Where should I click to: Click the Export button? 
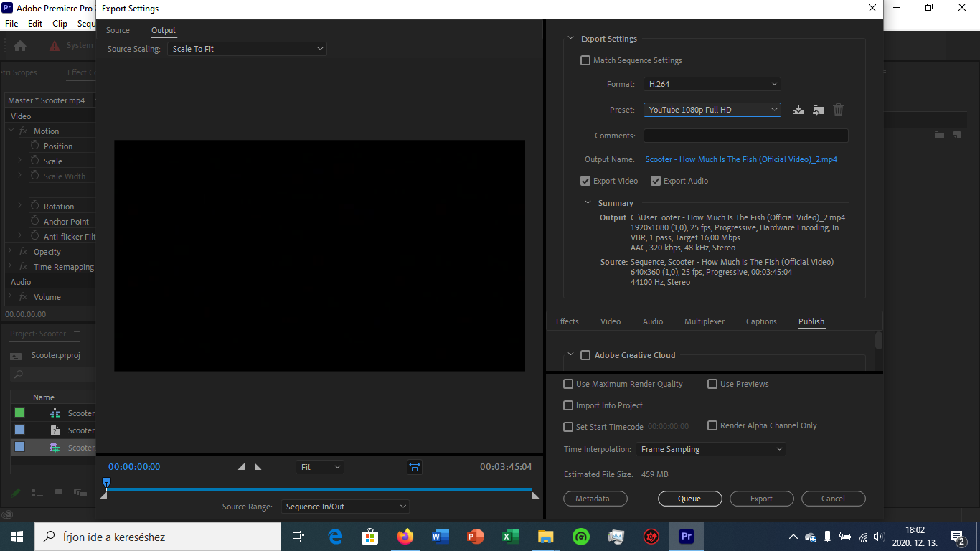tap(762, 499)
